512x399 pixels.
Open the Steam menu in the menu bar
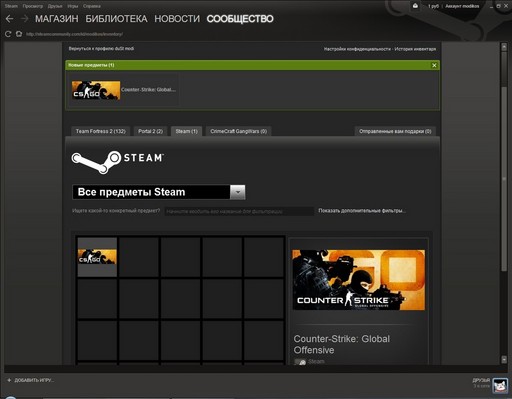click(x=11, y=6)
